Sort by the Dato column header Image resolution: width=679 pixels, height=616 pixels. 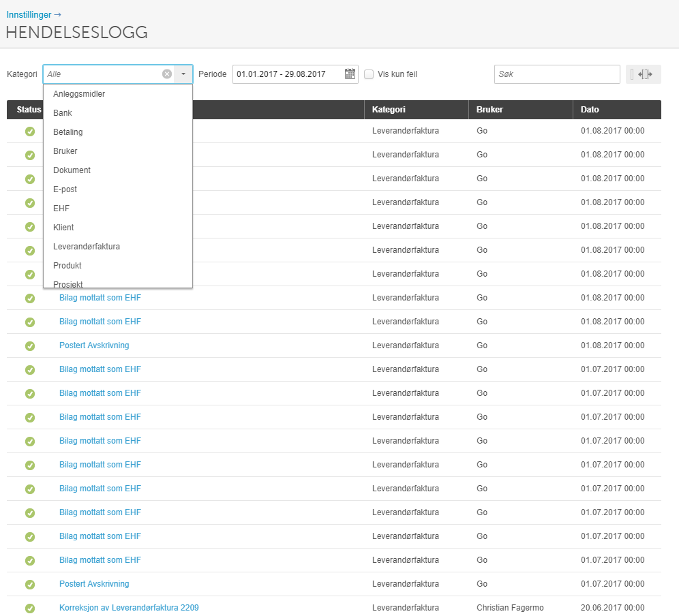pyautogui.click(x=617, y=110)
